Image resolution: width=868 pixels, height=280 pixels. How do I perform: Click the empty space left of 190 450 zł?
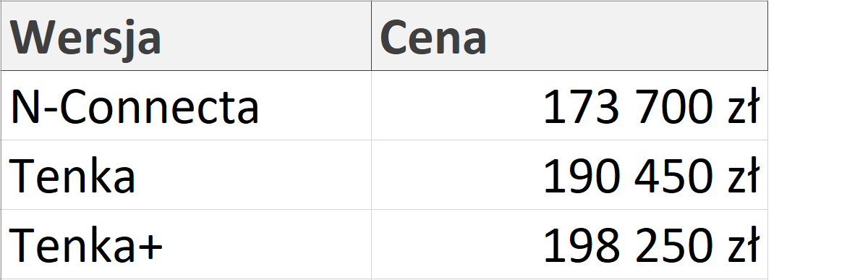(456, 175)
